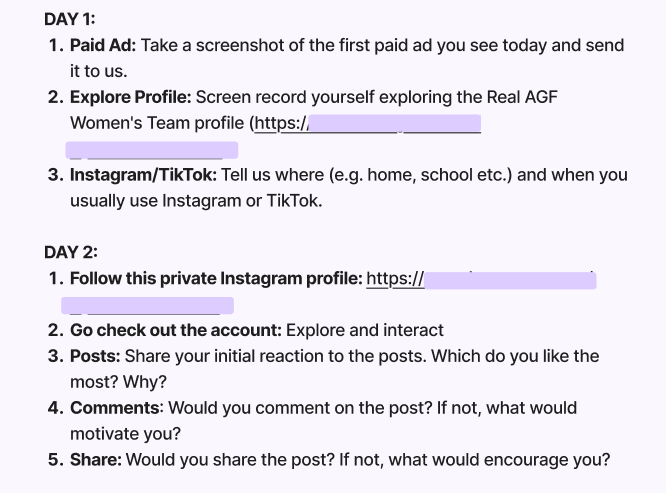
Task: Click the words 'most? Why?' in Posts item
Action: (118, 382)
